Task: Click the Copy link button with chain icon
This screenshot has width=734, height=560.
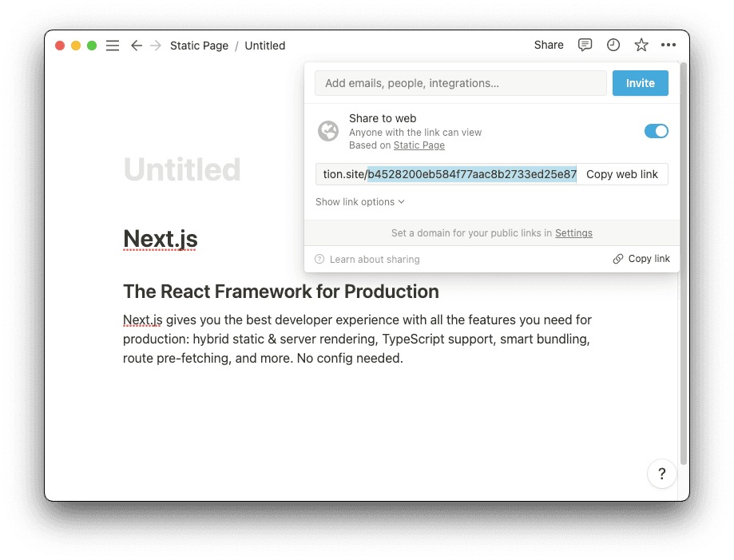Action: 641,259
